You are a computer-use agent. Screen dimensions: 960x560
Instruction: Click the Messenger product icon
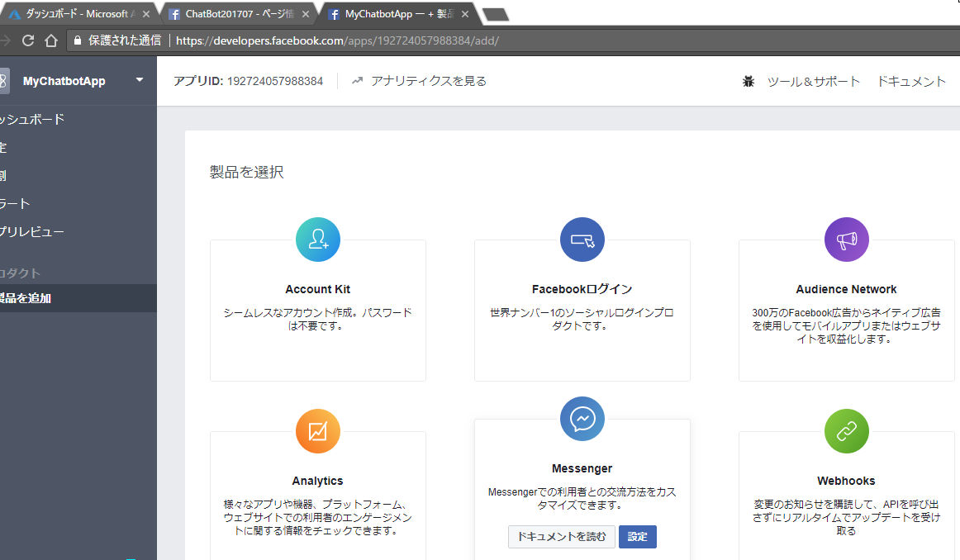point(582,419)
